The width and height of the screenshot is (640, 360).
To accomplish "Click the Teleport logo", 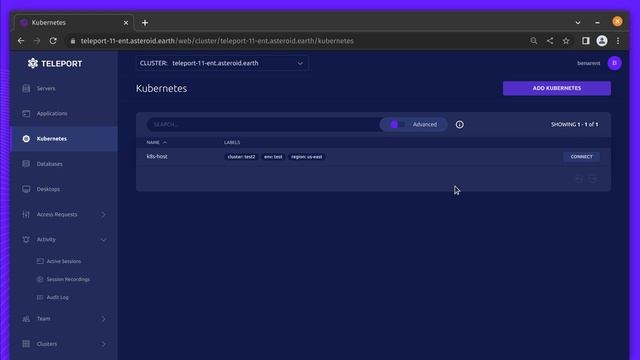I will pyautogui.click(x=55, y=64).
